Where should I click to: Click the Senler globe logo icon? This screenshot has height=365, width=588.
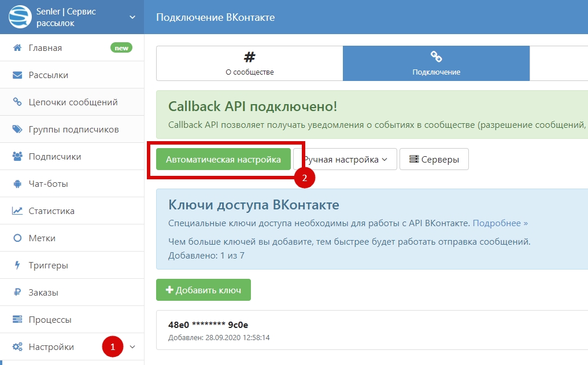point(19,17)
